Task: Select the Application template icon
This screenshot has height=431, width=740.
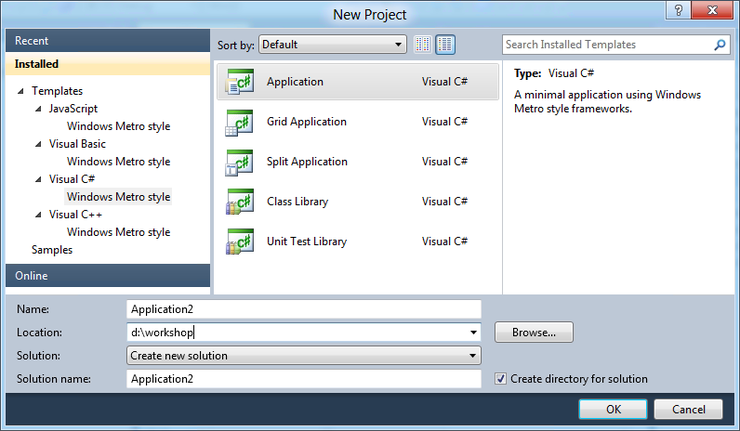Action: [x=240, y=82]
